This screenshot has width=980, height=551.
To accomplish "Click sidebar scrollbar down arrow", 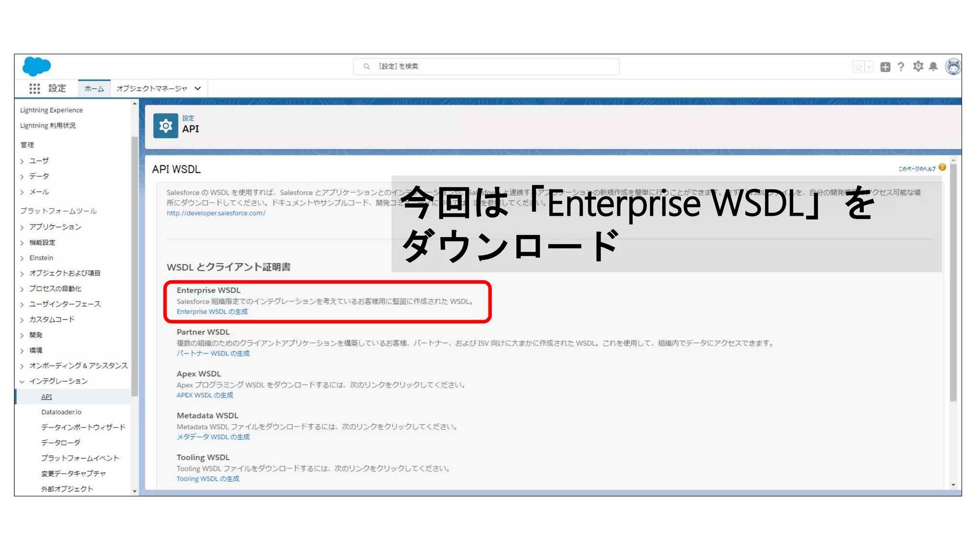I will click(x=134, y=491).
